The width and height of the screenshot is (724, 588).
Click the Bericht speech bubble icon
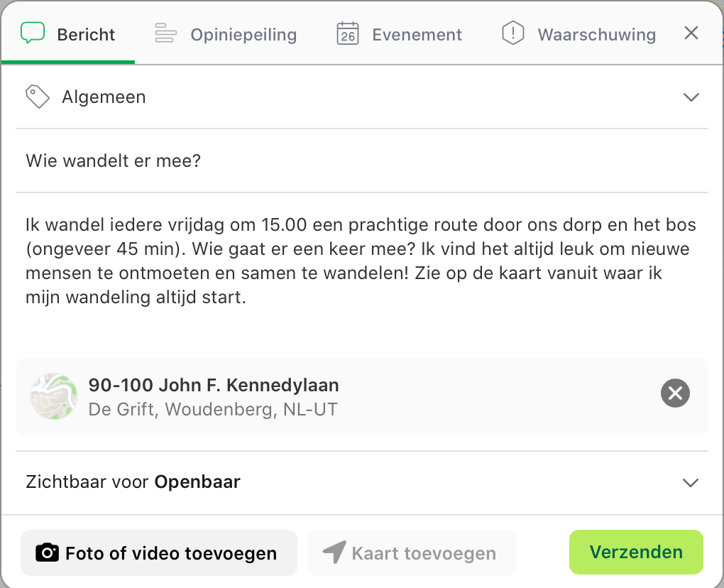[33, 33]
